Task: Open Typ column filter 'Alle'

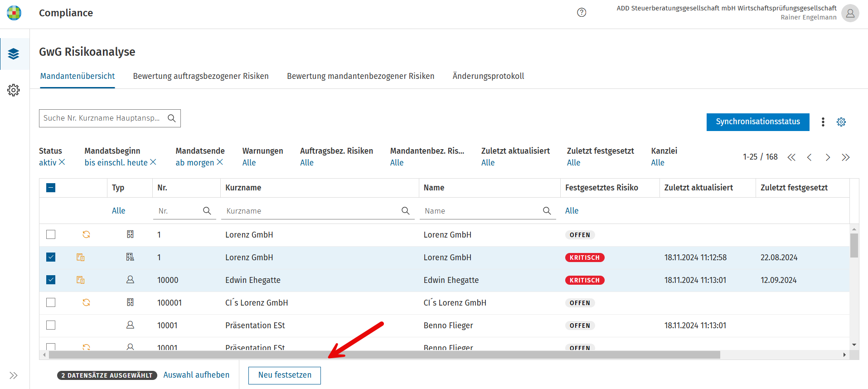Action: [119, 211]
